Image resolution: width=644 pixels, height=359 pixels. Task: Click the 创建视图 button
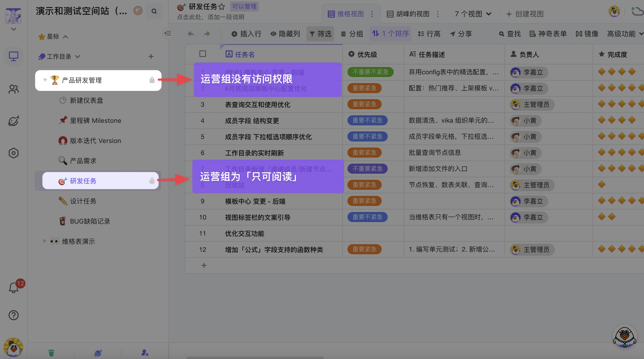525,14
